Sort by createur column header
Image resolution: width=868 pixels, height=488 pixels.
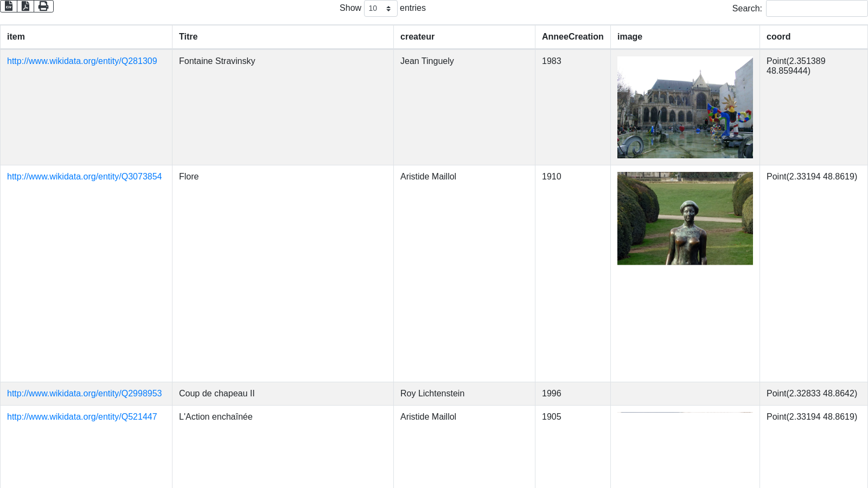417,37
